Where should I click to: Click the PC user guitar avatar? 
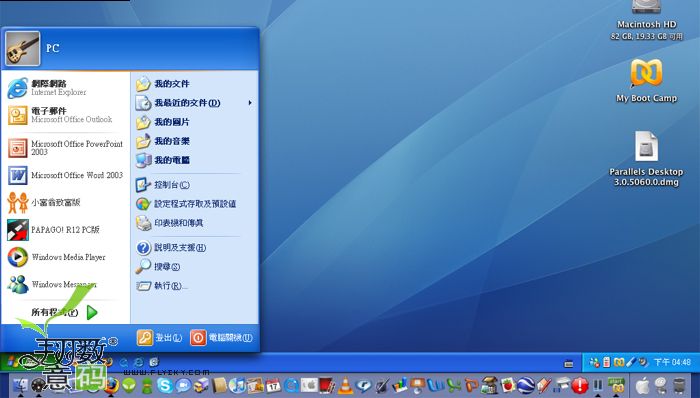[x=22, y=48]
